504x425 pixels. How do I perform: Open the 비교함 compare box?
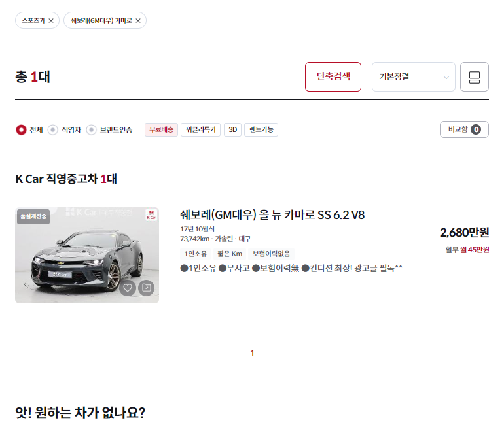pyautogui.click(x=464, y=129)
